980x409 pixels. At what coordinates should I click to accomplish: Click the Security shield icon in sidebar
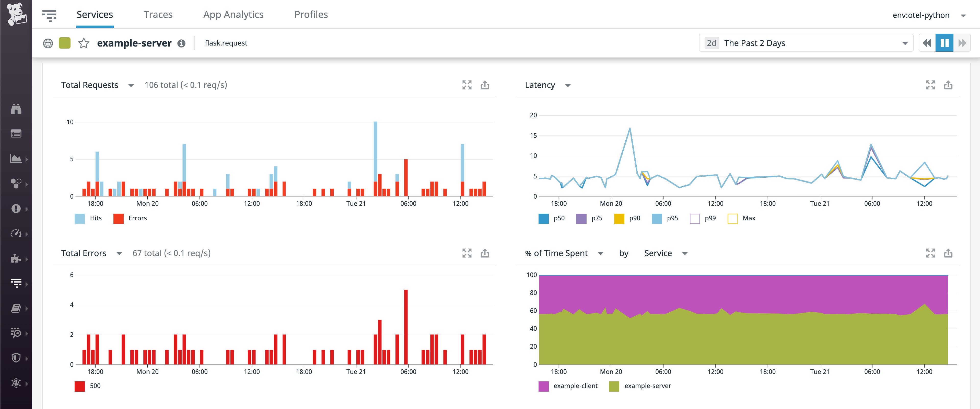pyautogui.click(x=16, y=358)
